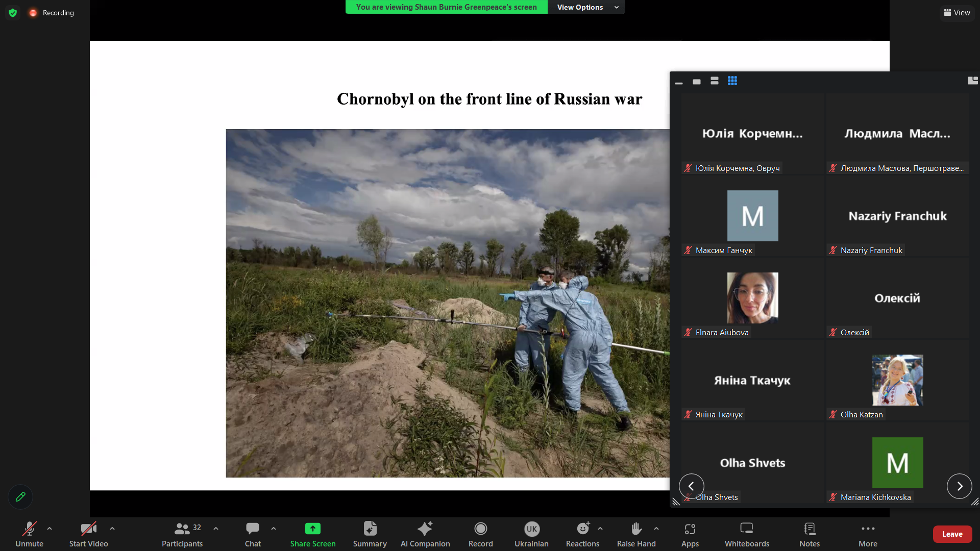Toggle Raise Hand
The image size is (980, 551).
(636, 534)
